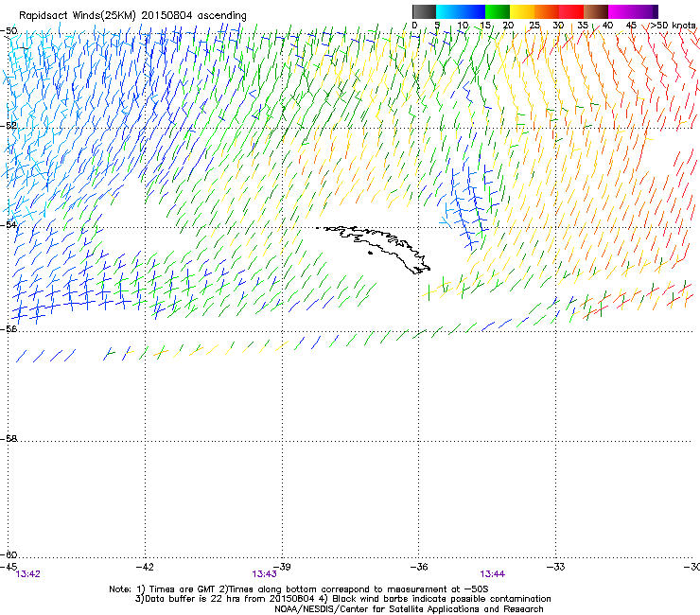Click the -58 latitude axis label
Screen dimensions: 700x615
click(9, 439)
